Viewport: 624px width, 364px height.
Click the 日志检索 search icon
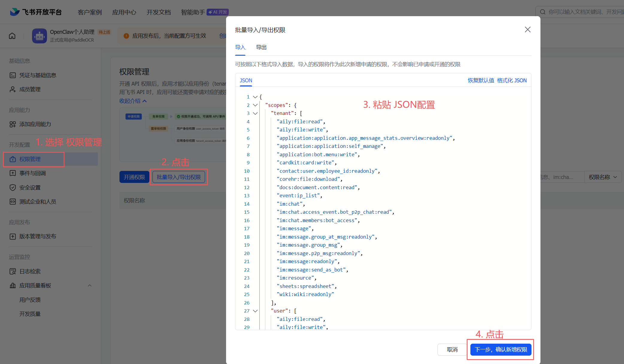pos(13,272)
